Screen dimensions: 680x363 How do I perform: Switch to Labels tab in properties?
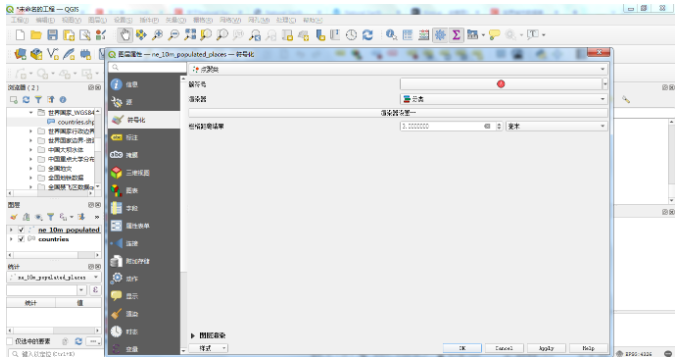point(144,137)
